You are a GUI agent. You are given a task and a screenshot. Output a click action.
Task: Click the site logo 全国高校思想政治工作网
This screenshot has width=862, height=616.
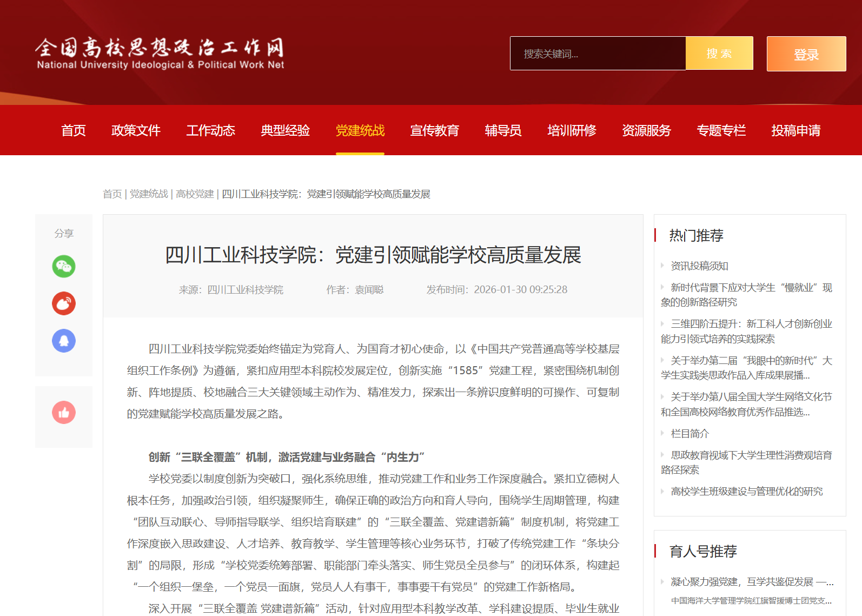[160, 54]
